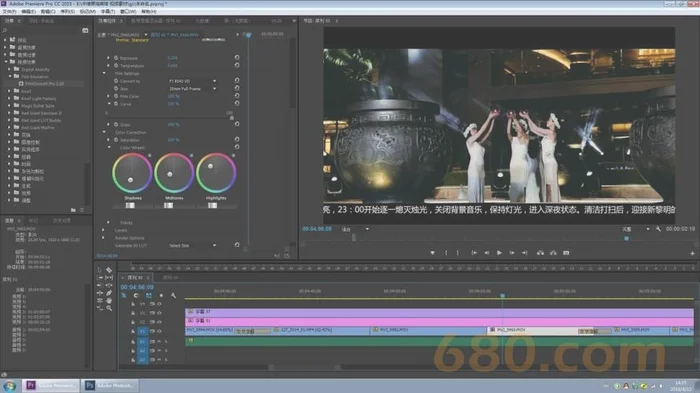Viewport: 700px width, 393px height.
Task: Select the Pen tool in the tools panel
Action: [109, 293]
